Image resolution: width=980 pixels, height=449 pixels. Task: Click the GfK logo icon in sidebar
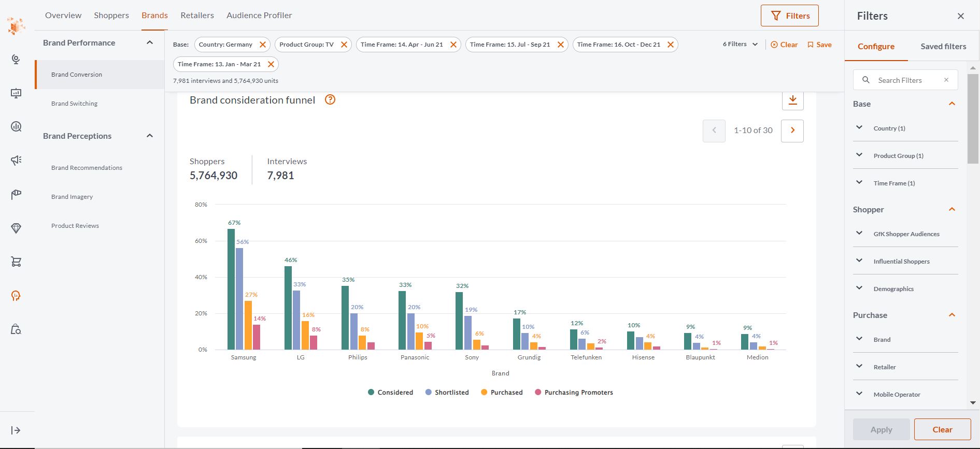click(16, 26)
